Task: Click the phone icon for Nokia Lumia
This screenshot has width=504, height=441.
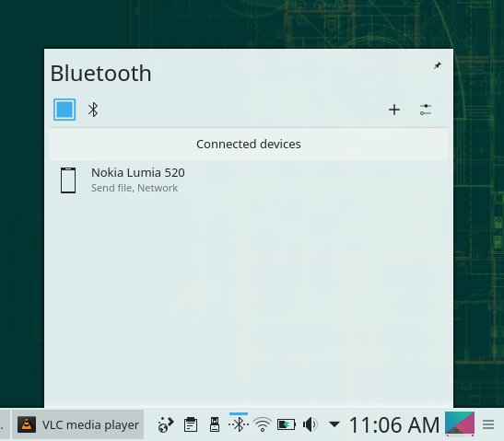Action: [68, 180]
